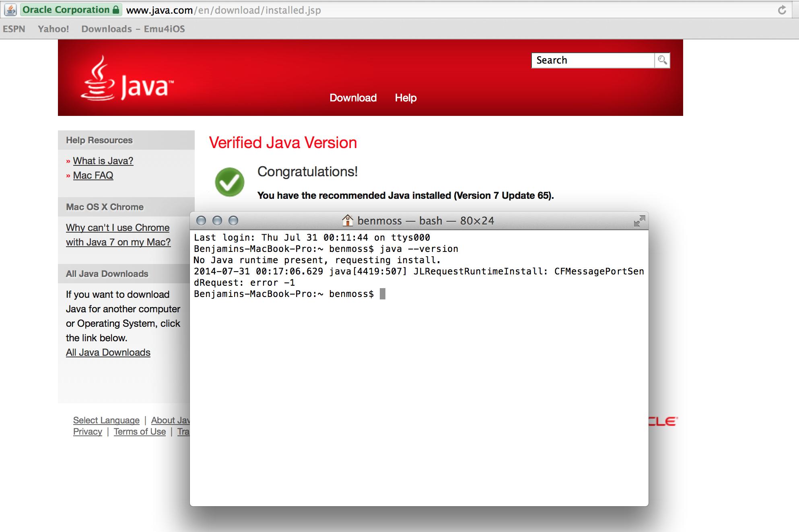The width and height of the screenshot is (799, 532).
Task: Click the terminal home folder proxy icon
Action: coord(348,221)
